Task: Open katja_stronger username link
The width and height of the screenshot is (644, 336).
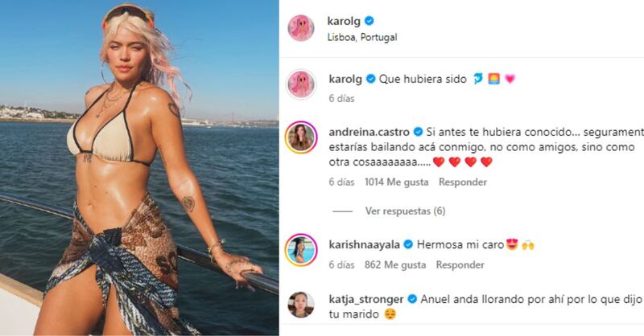Action: 366,300
